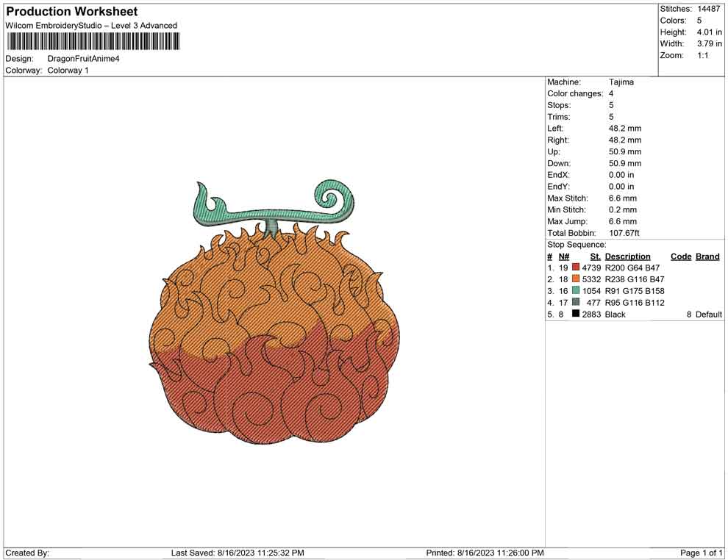The height and width of the screenshot is (560, 728).
Task: Click the 'Code' column header
Action: pyautogui.click(x=681, y=256)
